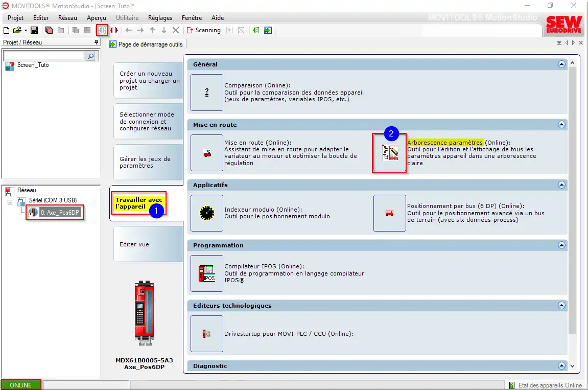Click the up arrow toolbar icon

152,30
